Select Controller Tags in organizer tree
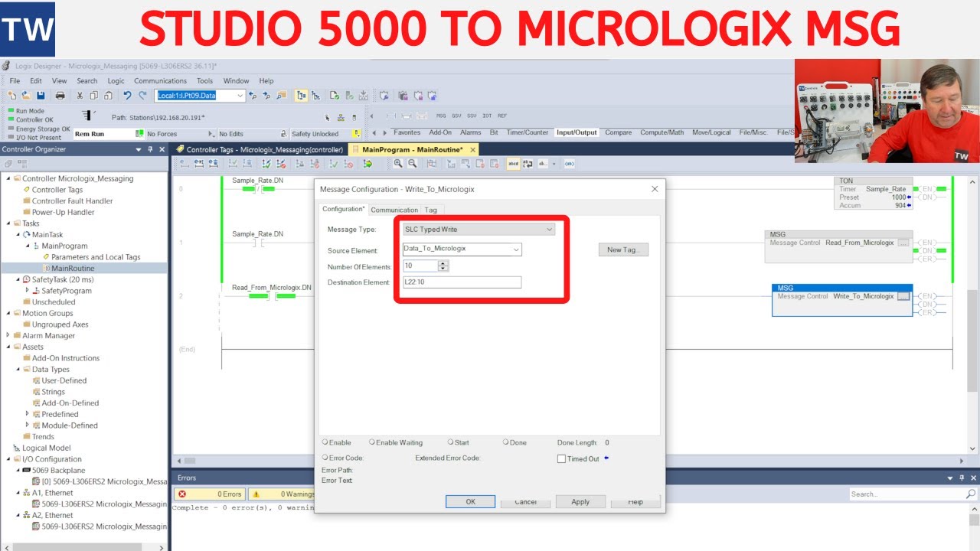This screenshot has width=980, height=551. click(x=57, y=190)
